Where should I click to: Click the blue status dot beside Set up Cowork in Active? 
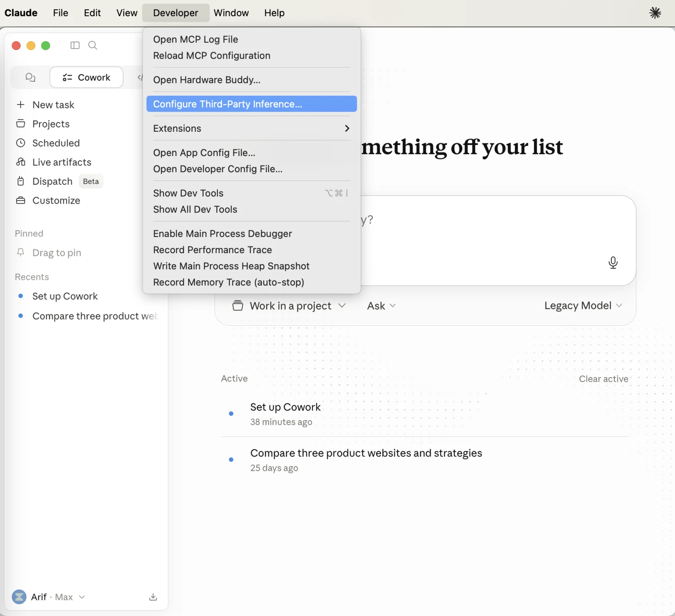(x=231, y=413)
